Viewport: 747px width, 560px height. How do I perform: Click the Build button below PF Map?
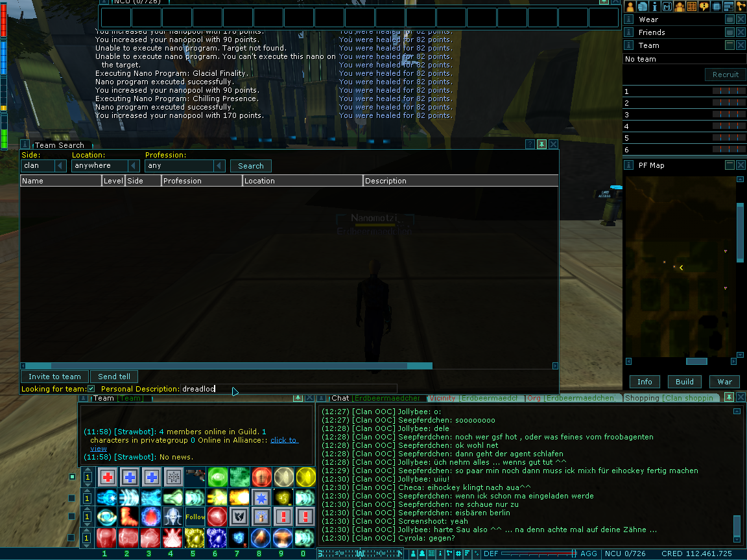[x=684, y=381]
